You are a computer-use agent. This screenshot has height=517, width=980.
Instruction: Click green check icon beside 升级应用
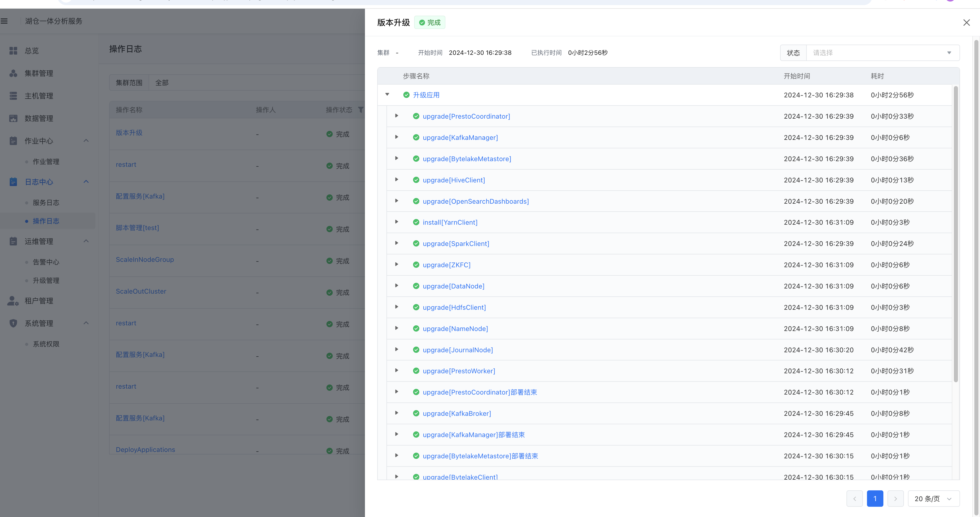[x=406, y=95]
